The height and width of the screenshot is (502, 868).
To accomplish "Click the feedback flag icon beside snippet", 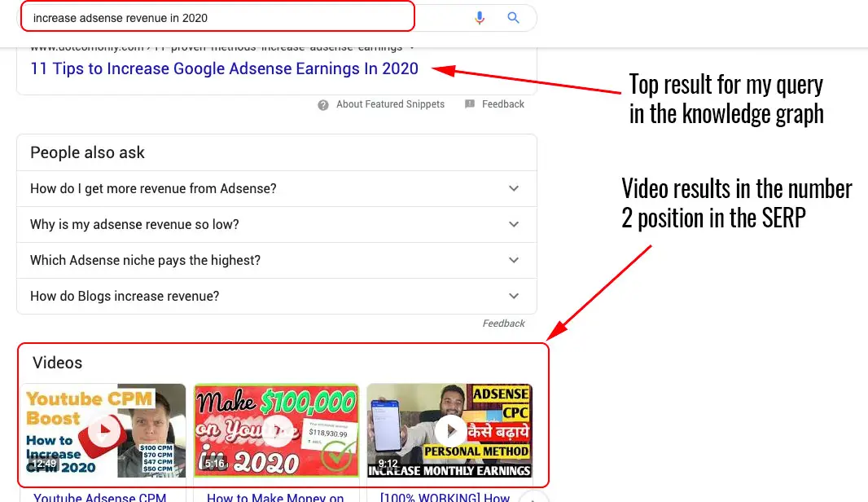I will click(470, 104).
